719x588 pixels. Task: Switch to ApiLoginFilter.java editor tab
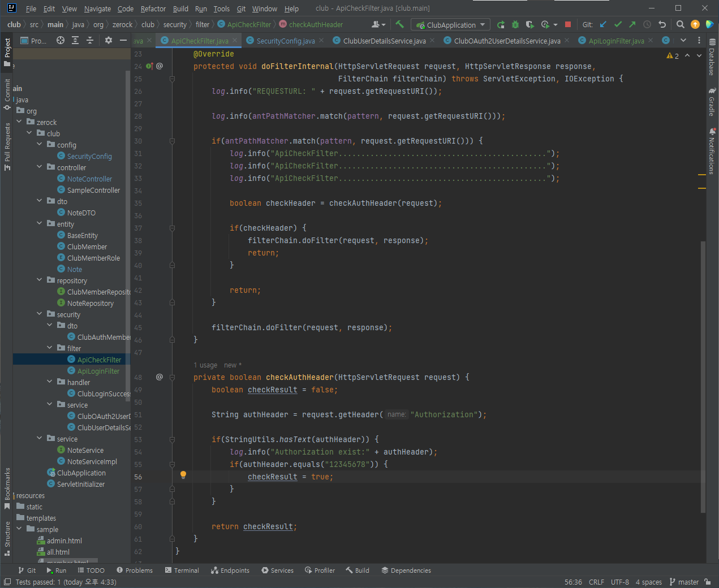pos(616,41)
